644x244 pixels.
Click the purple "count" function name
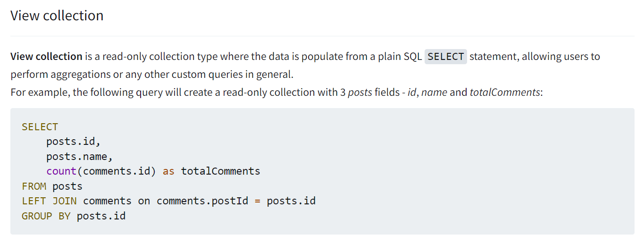click(61, 171)
